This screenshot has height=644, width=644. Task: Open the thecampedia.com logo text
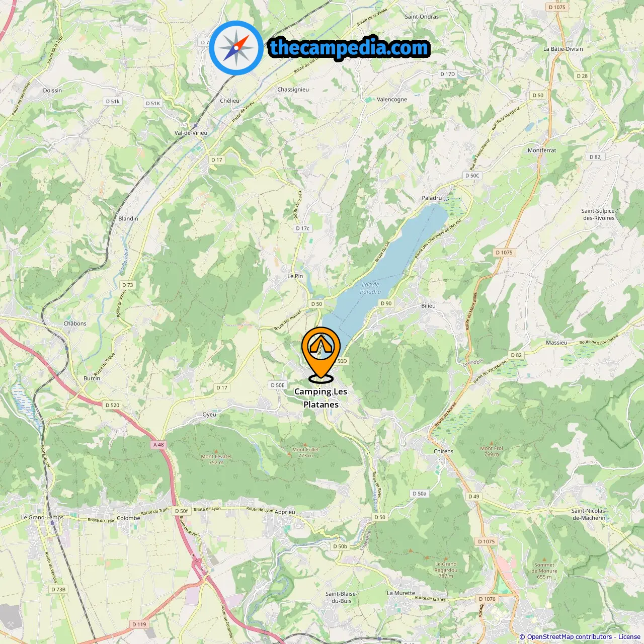click(349, 48)
